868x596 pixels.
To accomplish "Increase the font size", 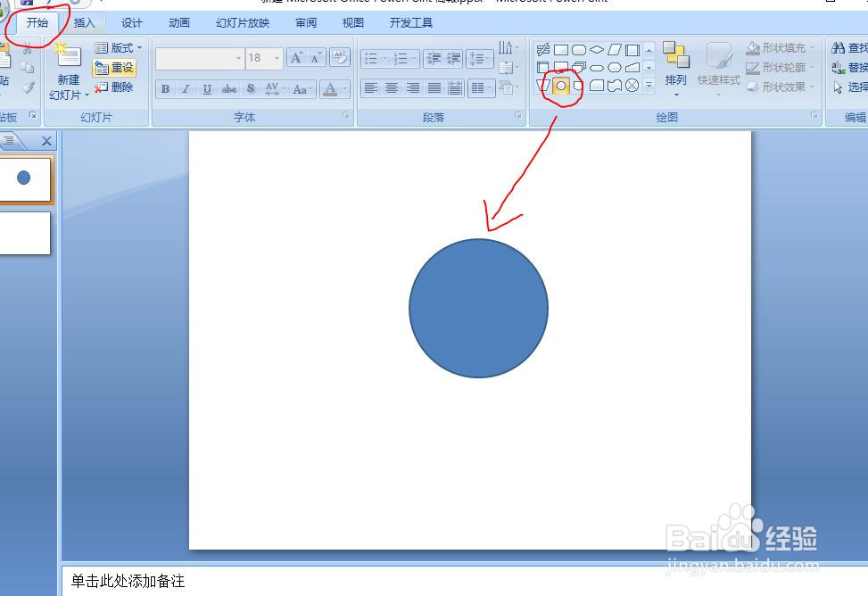I will [296, 58].
